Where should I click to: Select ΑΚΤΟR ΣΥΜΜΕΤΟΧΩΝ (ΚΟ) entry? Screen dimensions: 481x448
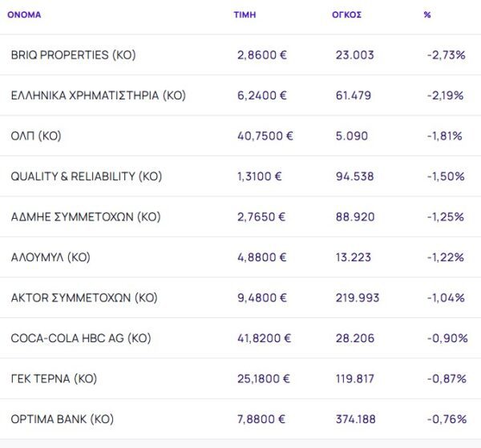83,298
